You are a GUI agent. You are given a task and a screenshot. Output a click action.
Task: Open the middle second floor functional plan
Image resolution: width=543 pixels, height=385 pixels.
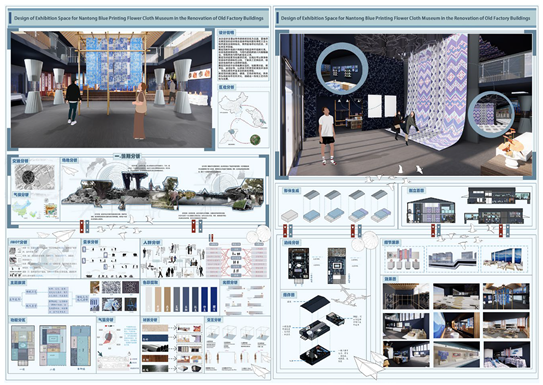click(52, 346)
